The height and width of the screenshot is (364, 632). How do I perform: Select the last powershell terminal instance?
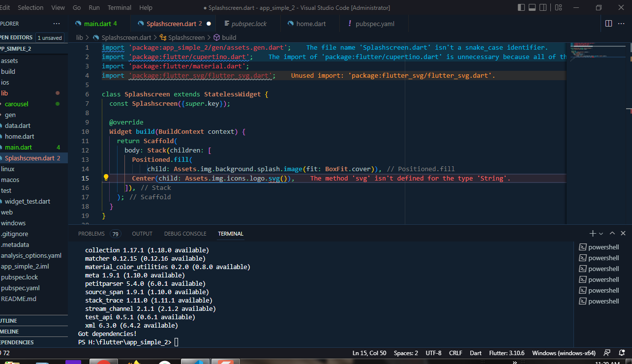(x=600, y=301)
